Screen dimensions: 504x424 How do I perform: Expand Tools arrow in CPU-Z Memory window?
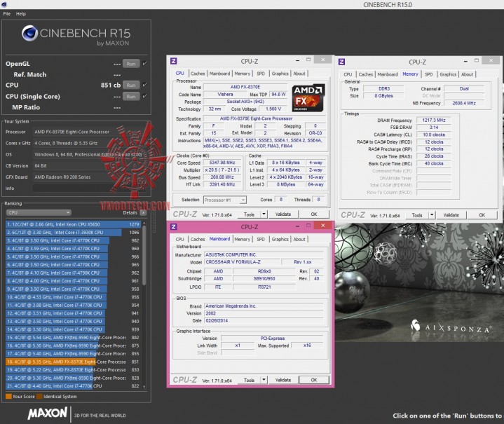pos(432,214)
